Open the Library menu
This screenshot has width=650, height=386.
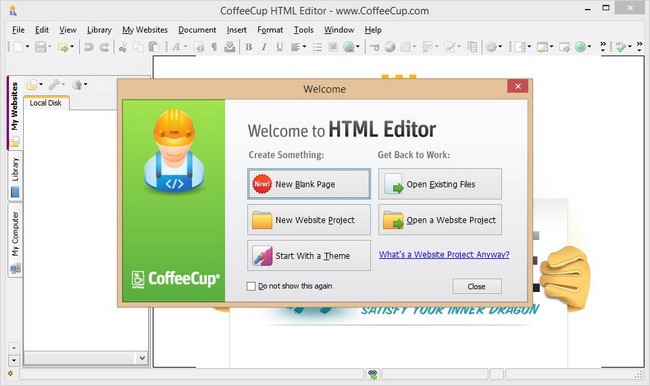tap(99, 30)
